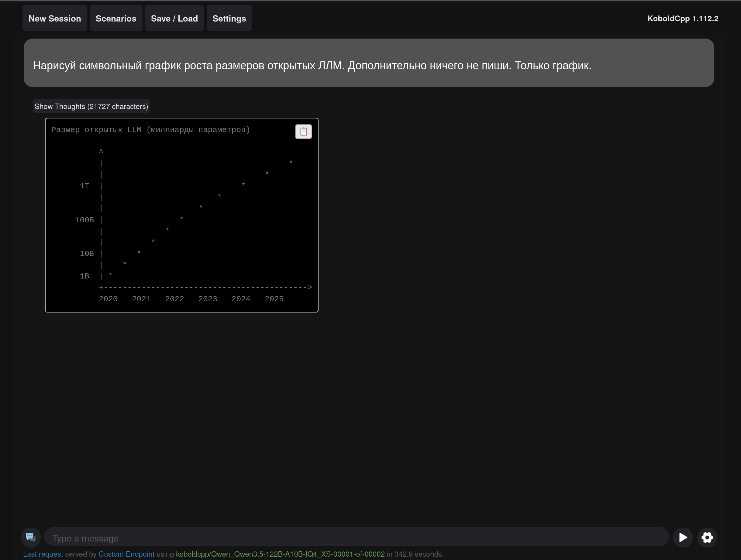Expand Show Thoughts (21727 characters)
The image size is (741, 560).
click(91, 107)
